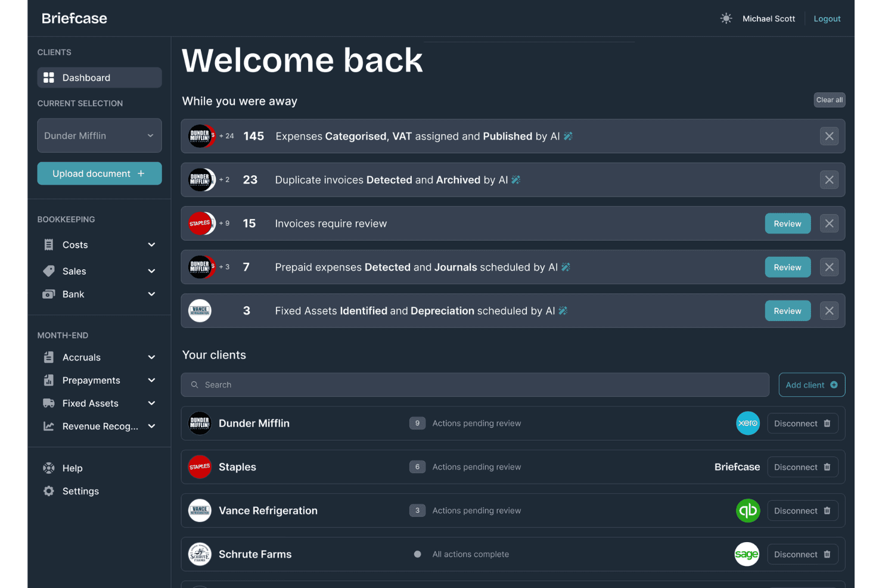
Task: Open the Dunder Mifflin current selection dropdown
Action: 100,136
